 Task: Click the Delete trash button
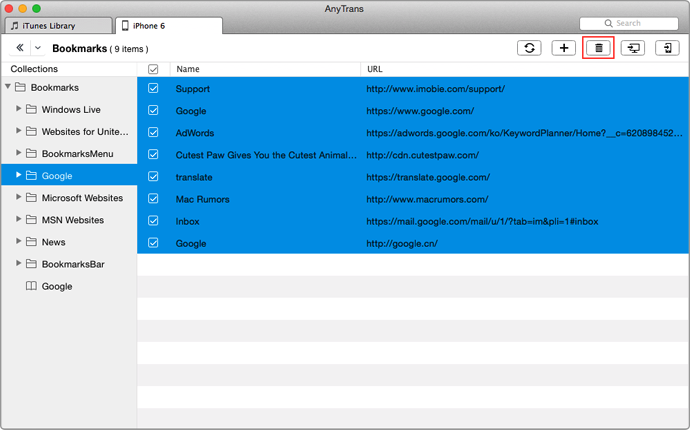(x=598, y=48)
